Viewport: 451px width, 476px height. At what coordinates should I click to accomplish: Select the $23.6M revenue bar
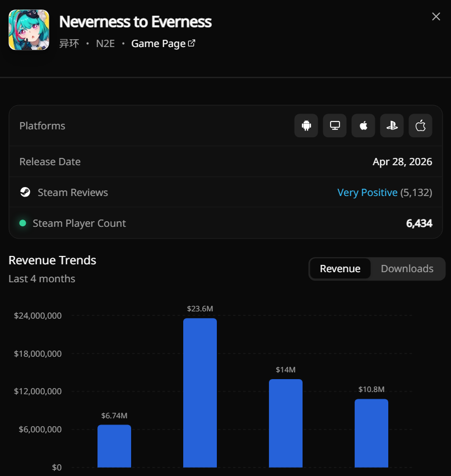pos(200,393)
